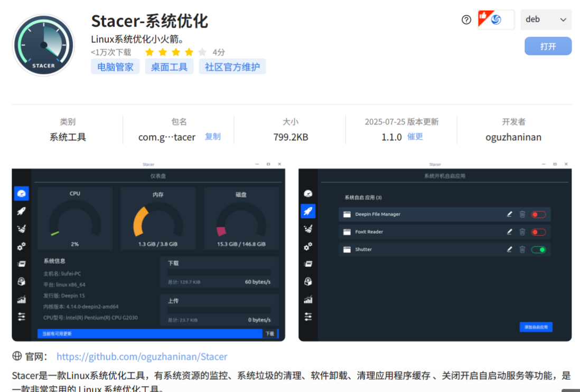This screenshot has height=392, width=580.
Task: Click the dashboard icon in the 系统开机自启应用 screenshot
Action: tap(308, 193)
